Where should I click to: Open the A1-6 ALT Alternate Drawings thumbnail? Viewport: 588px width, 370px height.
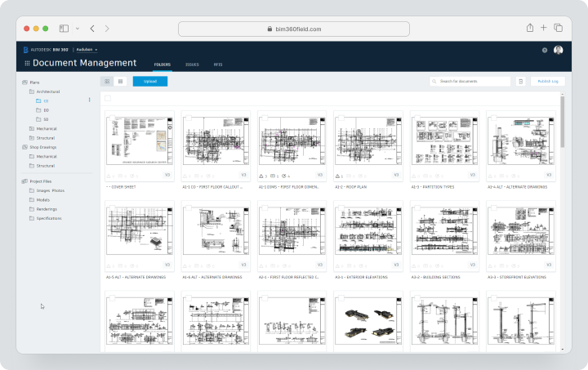click(x=216, y=231)
